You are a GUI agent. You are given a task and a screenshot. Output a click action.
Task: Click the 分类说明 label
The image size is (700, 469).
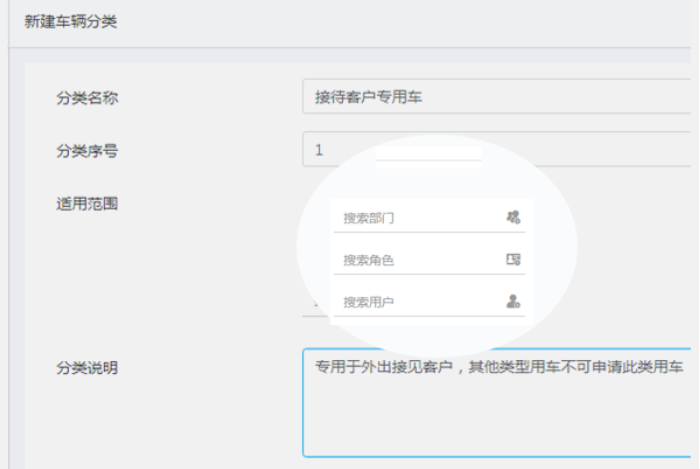[87, 368]
